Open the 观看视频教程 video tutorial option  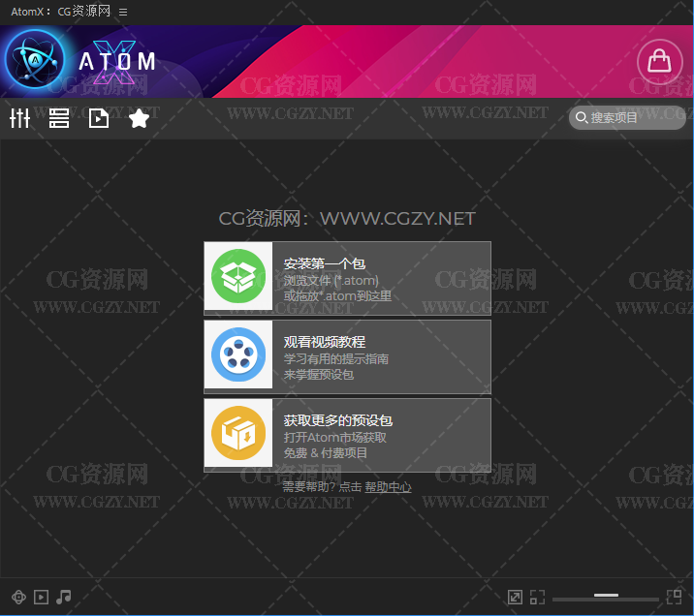[347, 356]
